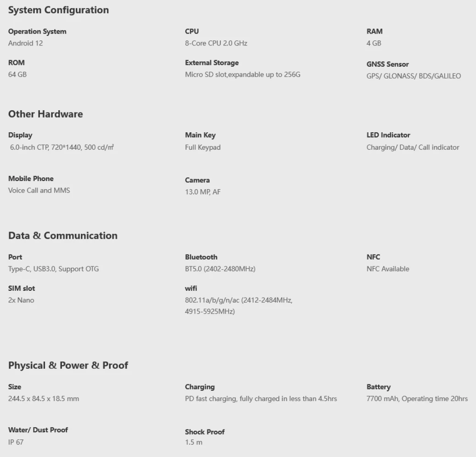The width and height of the screenshot is (476, 457).
Task: Click the Type-C, USB3.0 port value
Action: pos(53,269)
